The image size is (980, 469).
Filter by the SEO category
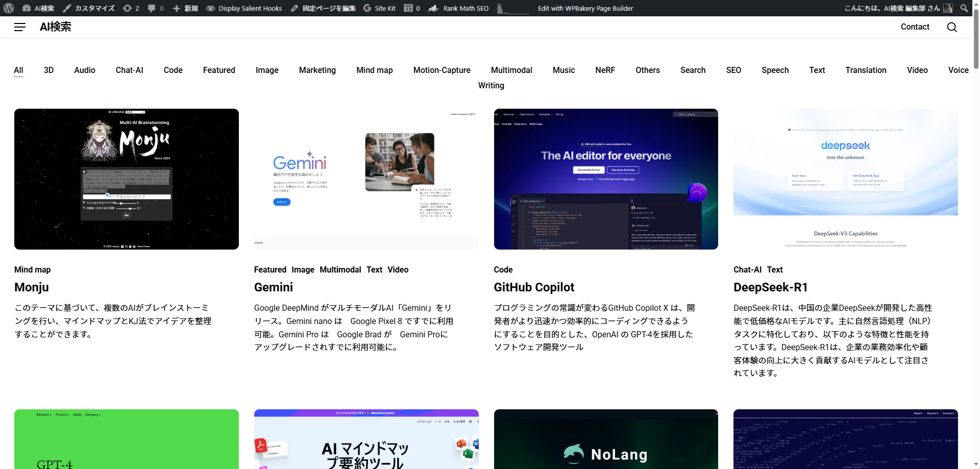pos(733,70)
